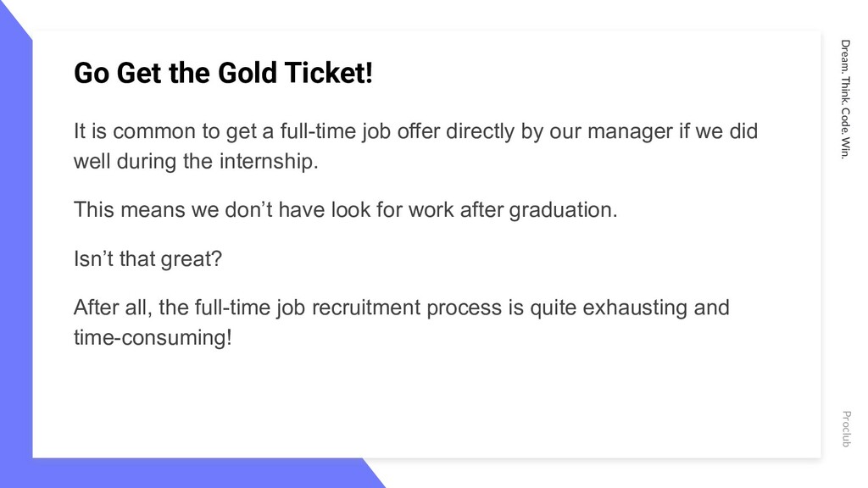Image resolution: width=868 pixels, height=488 pixels.
Task: Click the word manager in first line
Action: pos(630,131)
